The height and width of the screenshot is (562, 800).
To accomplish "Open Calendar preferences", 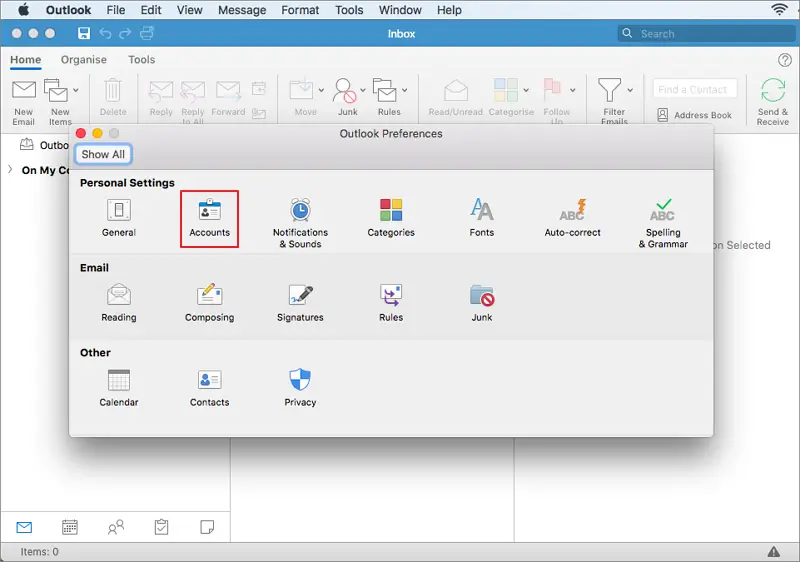I will [x=118, y=388].
